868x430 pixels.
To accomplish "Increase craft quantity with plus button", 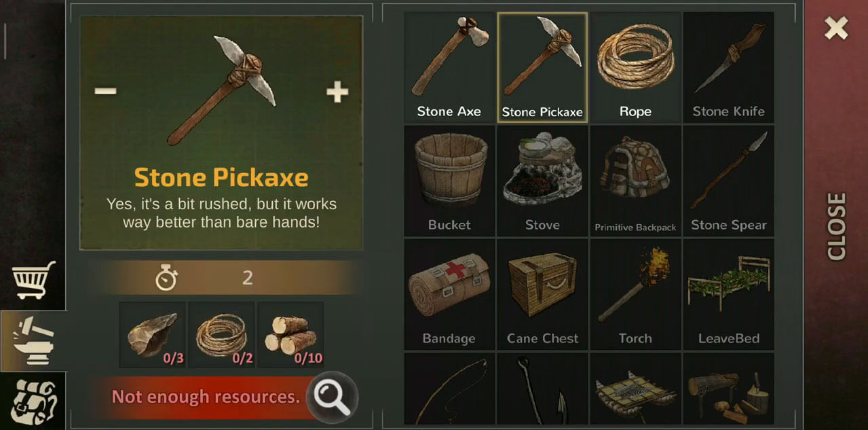I will pos(337,92).
